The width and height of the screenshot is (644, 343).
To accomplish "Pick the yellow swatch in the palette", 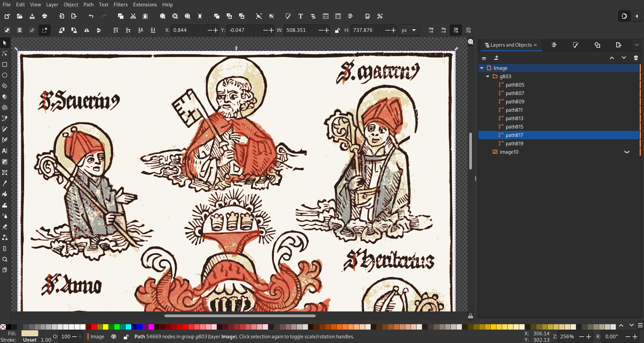I will point(106,327).
